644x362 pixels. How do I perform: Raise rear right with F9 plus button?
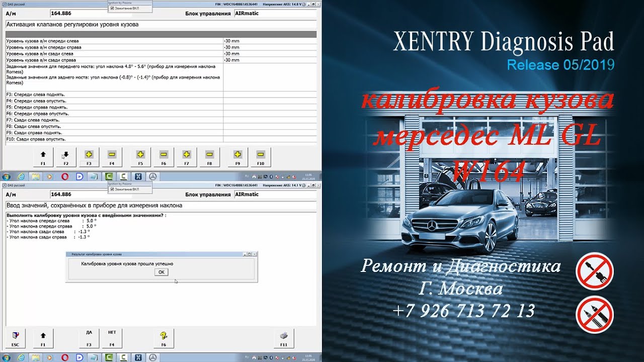click(x=237, y=157)
